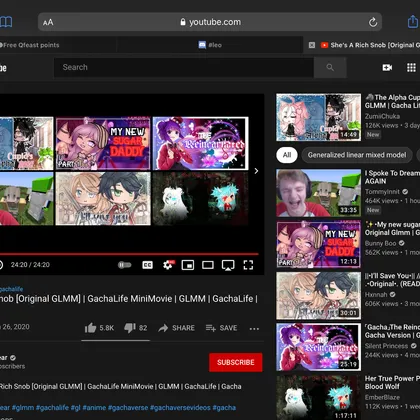Viewport: 420px width, 420px height.
Task: Open My New Sugar Daddy sidebar thumbnail
Action: coord(318,244)
